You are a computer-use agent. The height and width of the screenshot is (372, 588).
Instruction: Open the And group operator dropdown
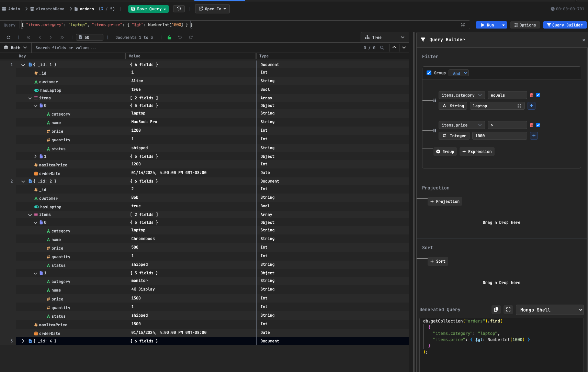tap(459, 73)
